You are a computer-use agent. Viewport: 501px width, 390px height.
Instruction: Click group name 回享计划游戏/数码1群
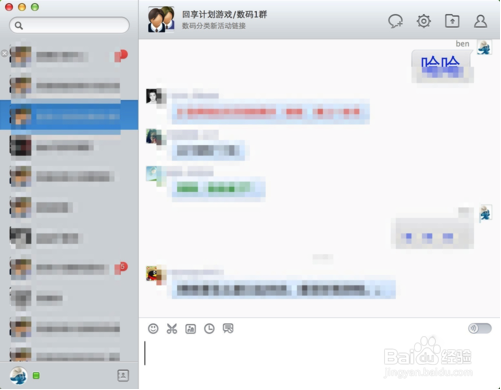[x=224, y=14]
